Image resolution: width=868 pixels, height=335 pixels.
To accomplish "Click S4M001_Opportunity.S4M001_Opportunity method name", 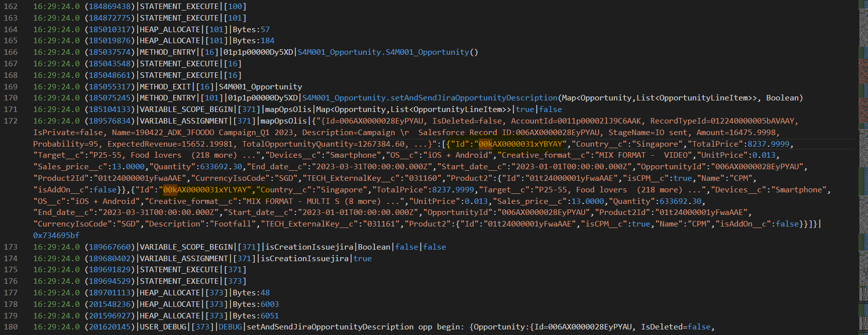I will [x=384, y=52].
